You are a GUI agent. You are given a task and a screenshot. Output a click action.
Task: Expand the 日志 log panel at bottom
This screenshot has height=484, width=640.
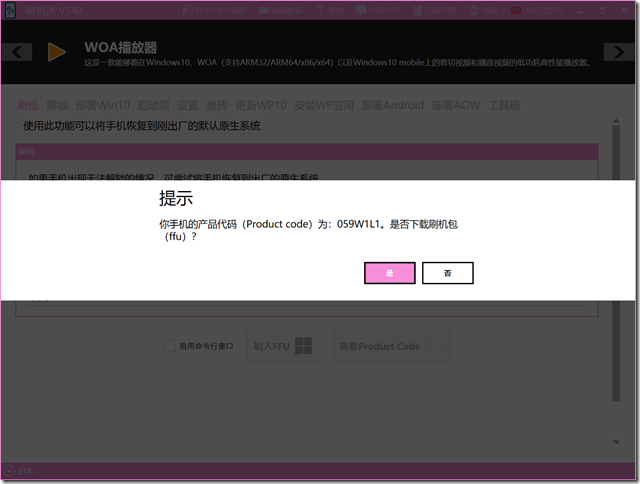pos(9,469)
